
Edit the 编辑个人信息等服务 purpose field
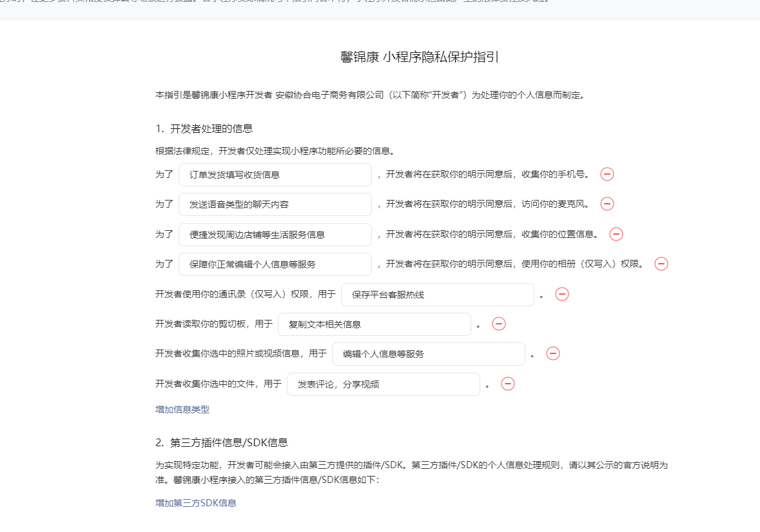429,354
